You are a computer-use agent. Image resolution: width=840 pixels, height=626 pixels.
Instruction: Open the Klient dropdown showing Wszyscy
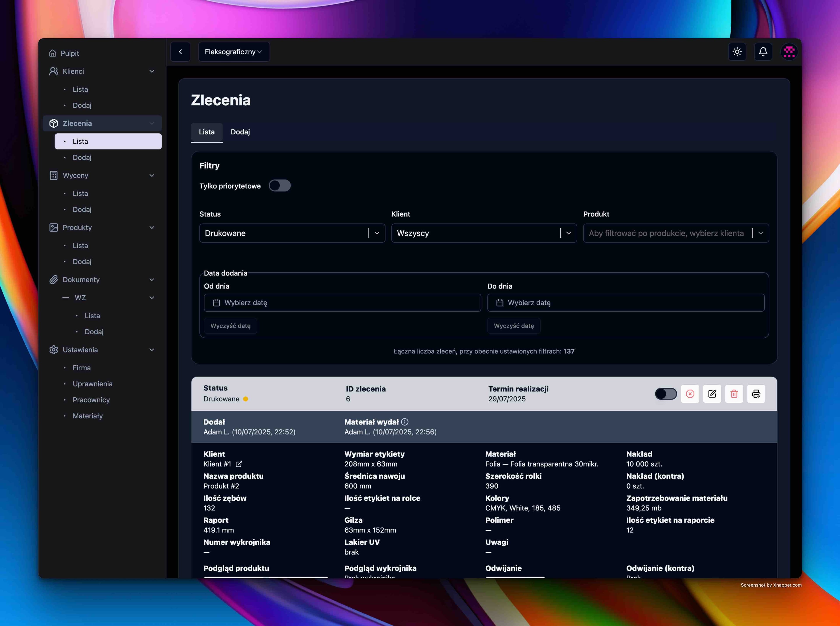[483, 233]
